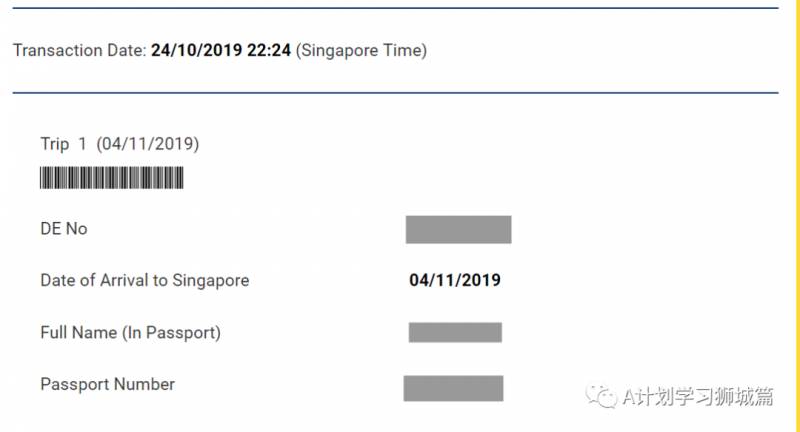Click the 'Date of Arrival to Singapore' label
This screenshot has width=800, height=432.
point(144,280)
